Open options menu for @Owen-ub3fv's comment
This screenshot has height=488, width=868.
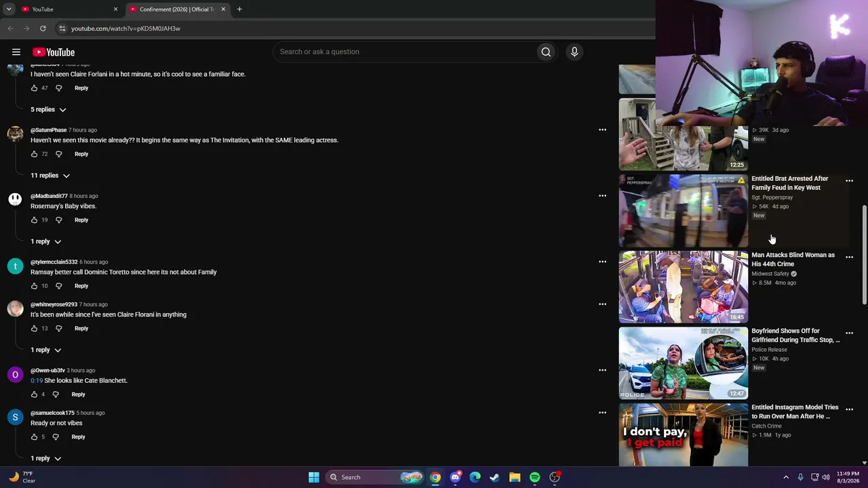(602, 370)
